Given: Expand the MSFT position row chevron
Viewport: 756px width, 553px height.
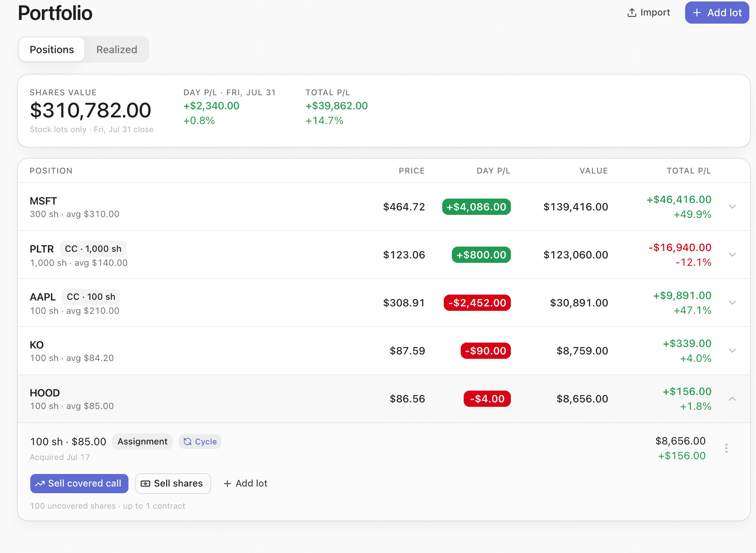Looking at the screenshot, I should [732, 207].
